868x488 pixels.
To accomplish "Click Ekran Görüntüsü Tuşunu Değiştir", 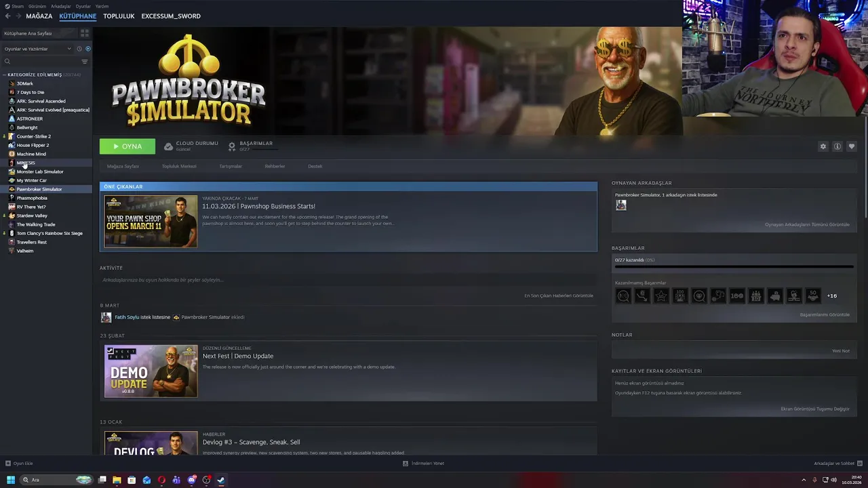I will (x=815, y=409).
